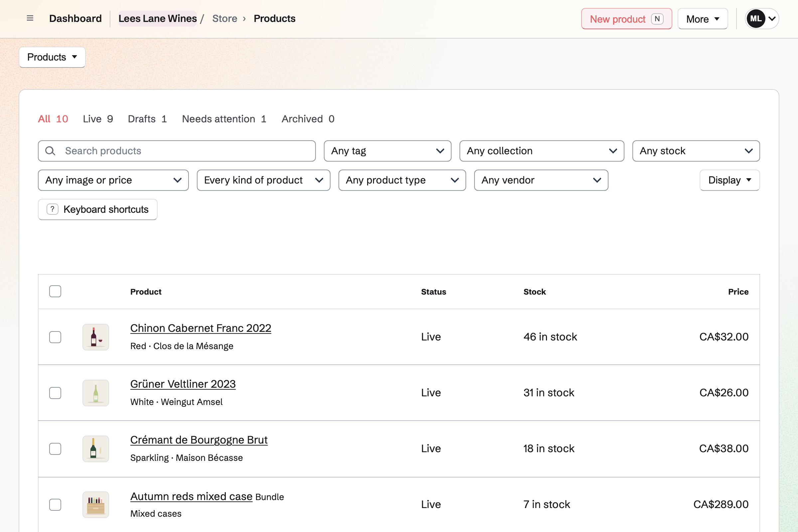Show the Drafts 1 tab

pyautogui.click(x=147, y=119)
